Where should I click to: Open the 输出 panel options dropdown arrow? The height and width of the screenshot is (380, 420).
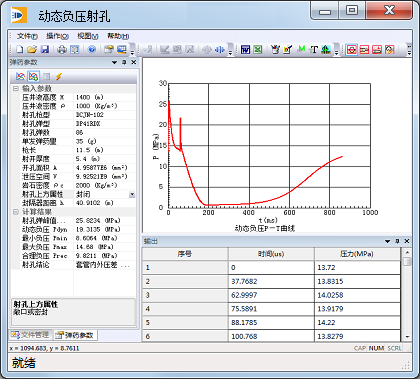click(388, 241)
